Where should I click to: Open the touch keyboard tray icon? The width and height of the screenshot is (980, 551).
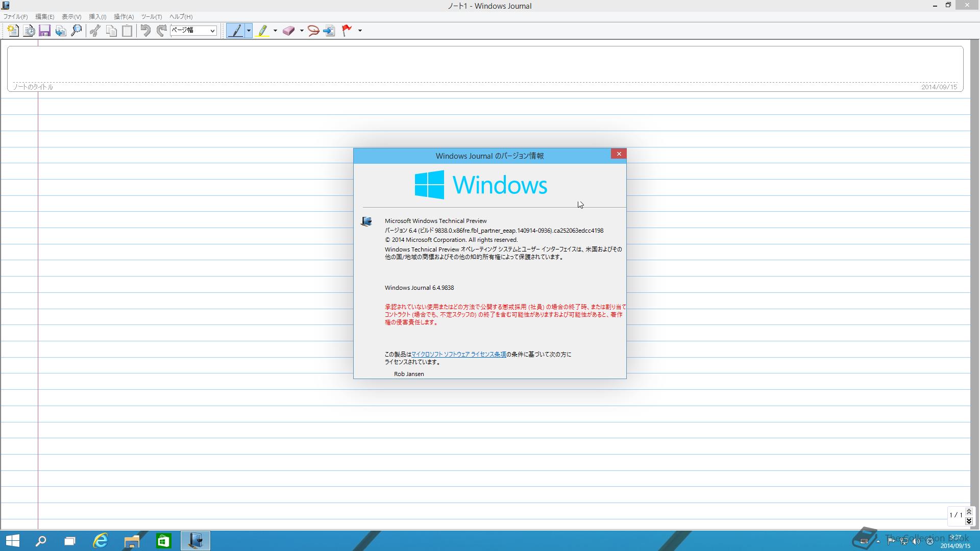[864, 541]
